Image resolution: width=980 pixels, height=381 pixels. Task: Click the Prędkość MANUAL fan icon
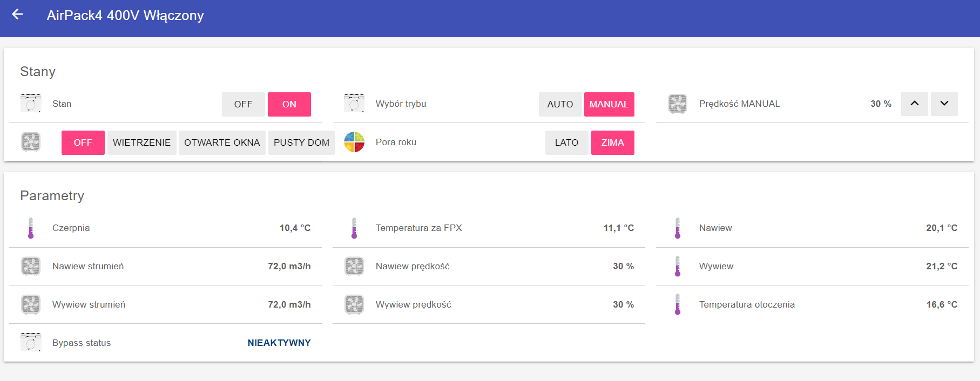coord(678,104)
